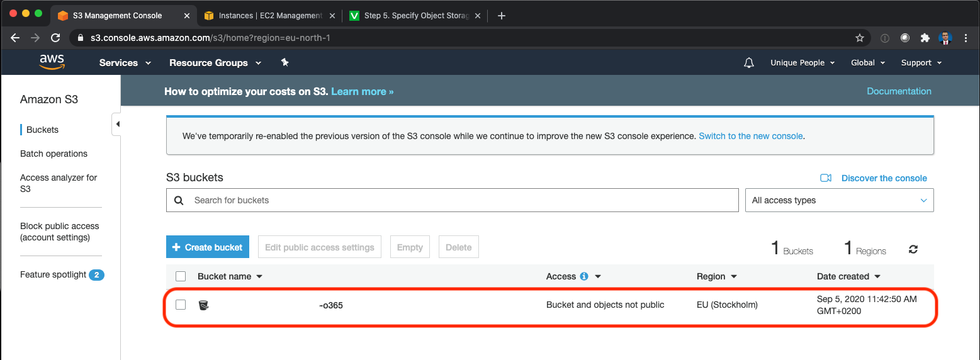Sort by Region column header

[716, 276]
